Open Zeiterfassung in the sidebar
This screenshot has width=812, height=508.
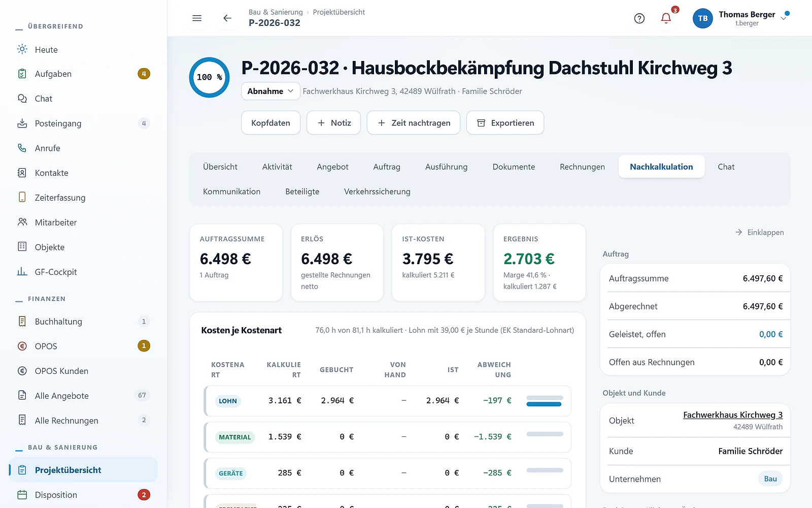pos(83,198)
